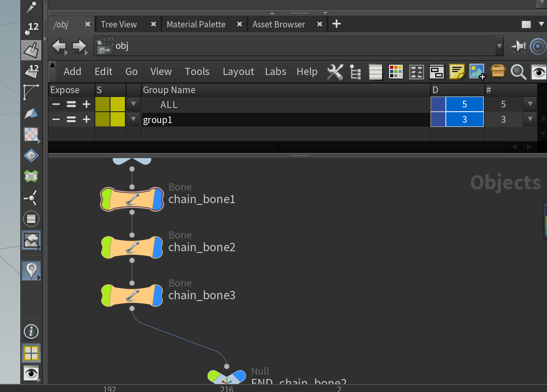The width and height of the screenshot is (547, 392).
Task: Pin the network pane with pushpin
Action: (x=518, y=46)
